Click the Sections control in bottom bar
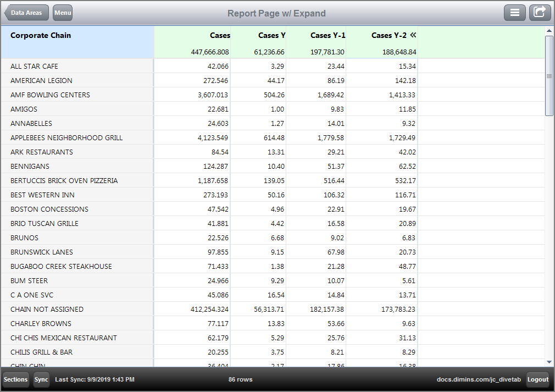555x392 pixels. point(15,379)
